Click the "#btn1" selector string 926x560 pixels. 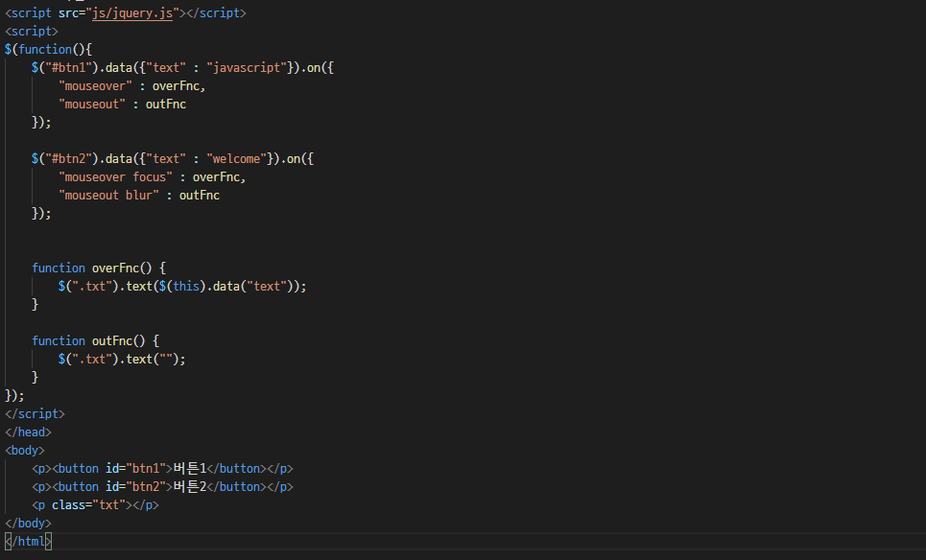[68, 68]
